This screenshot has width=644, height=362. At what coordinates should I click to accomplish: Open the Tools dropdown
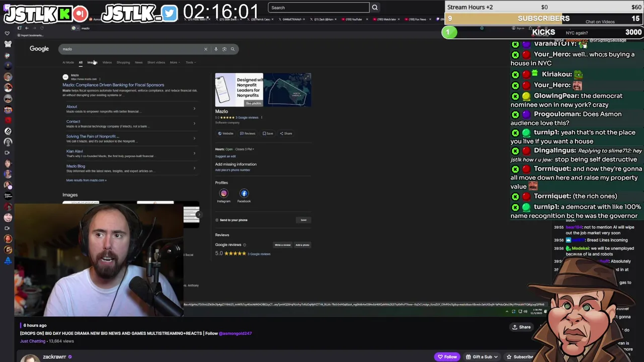[190, 62]
